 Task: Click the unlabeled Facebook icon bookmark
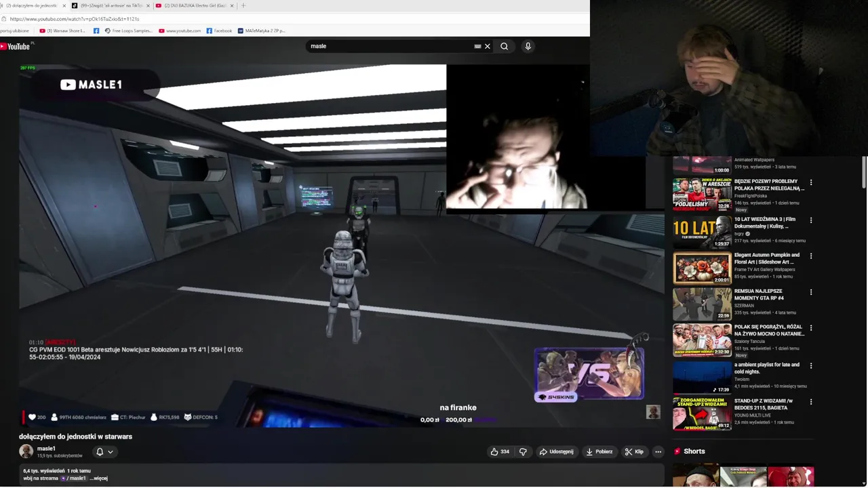[x=96, y=30]
